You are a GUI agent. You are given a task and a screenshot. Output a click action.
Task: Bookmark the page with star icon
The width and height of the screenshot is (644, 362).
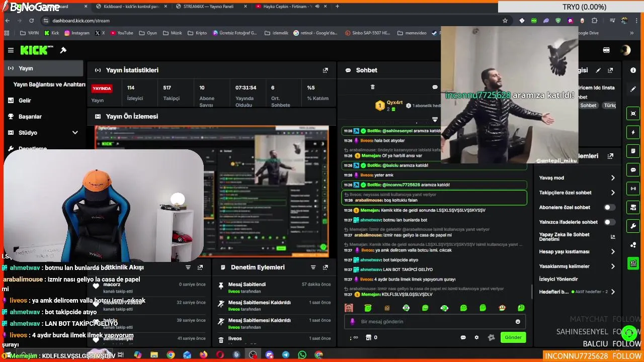point(505,21)
